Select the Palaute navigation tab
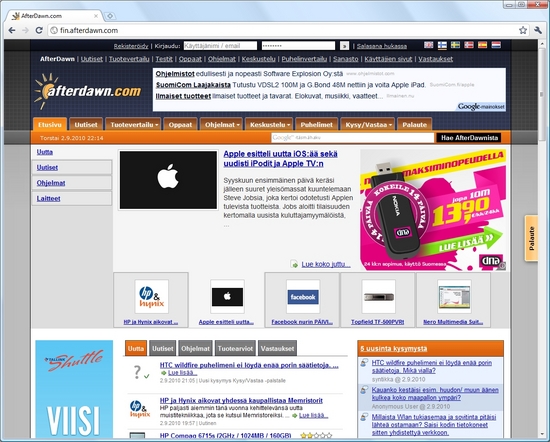This screenshot has width=550, height=442. (414, 125)
